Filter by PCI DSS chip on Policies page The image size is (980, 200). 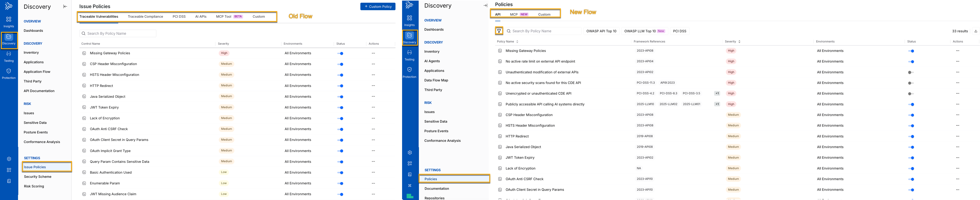pos(679,31)
